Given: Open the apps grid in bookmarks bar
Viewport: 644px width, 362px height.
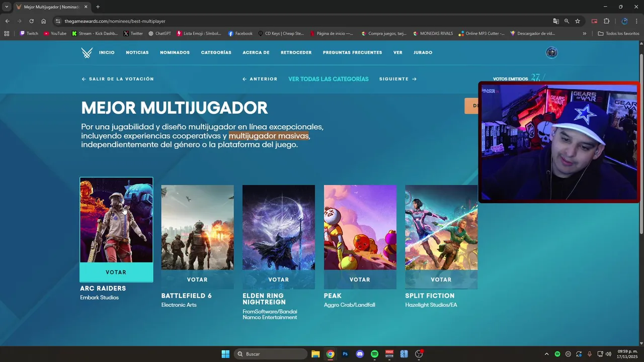Looking at the screenshot, I should click(x=7, y=34).
